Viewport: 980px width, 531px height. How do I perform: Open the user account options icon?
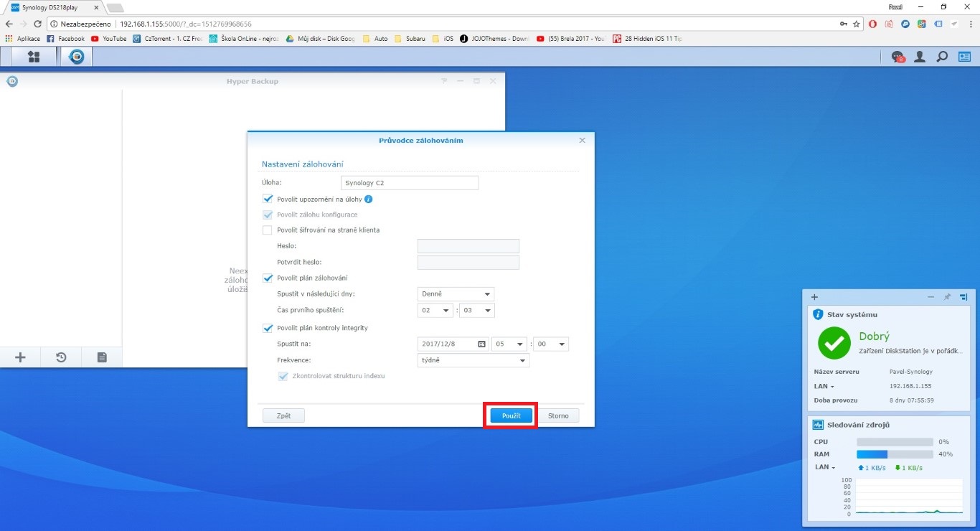coord(920,57)
